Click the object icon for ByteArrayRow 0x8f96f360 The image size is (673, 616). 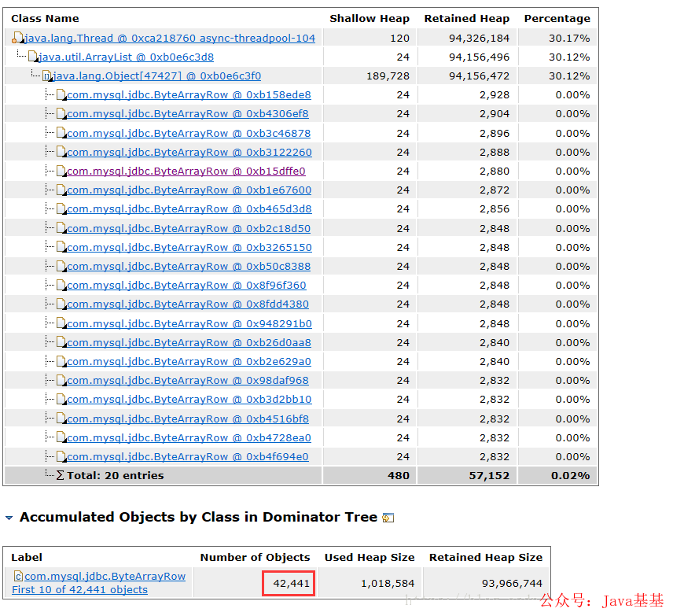pyautogui.click(x=61, y=285)
